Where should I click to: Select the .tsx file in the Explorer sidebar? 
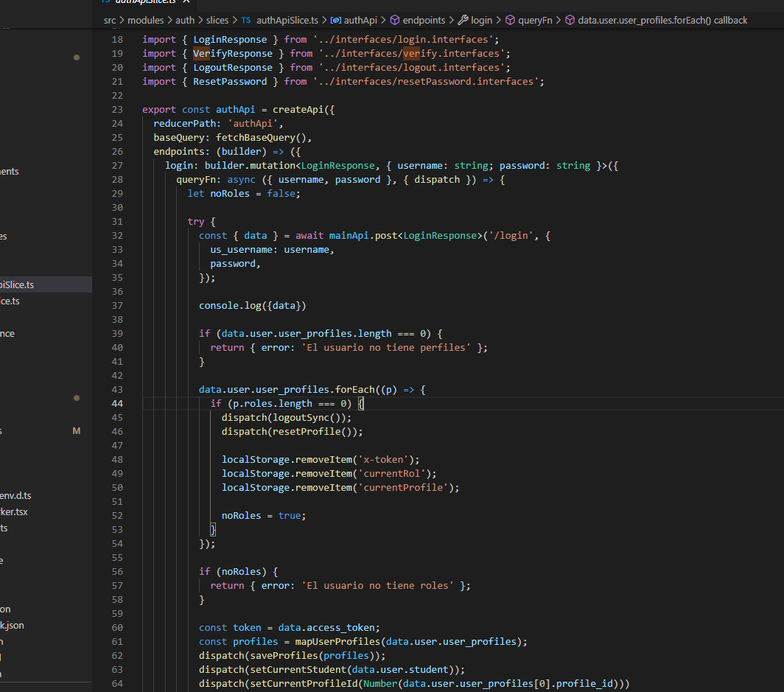(16, 511)
